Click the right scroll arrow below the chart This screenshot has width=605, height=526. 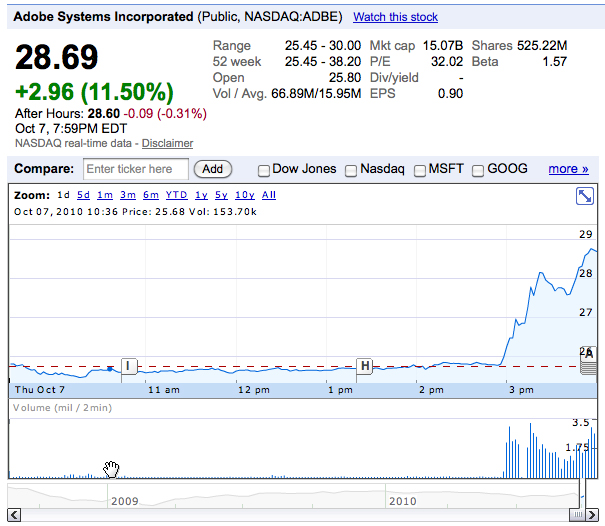pyautogui.click(x=591, y=515)
